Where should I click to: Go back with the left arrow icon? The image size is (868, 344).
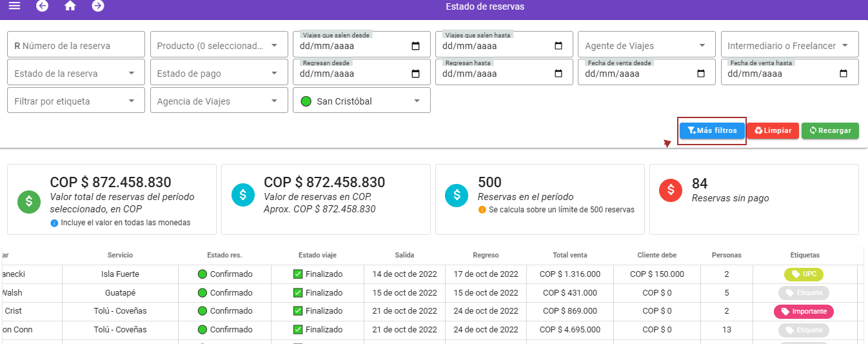[43, 6]
